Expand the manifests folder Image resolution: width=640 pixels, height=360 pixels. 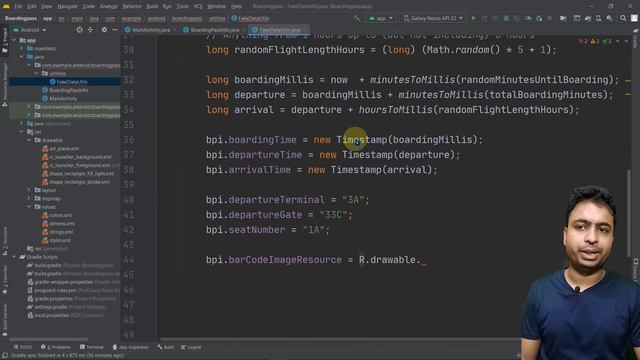point(22,49)
